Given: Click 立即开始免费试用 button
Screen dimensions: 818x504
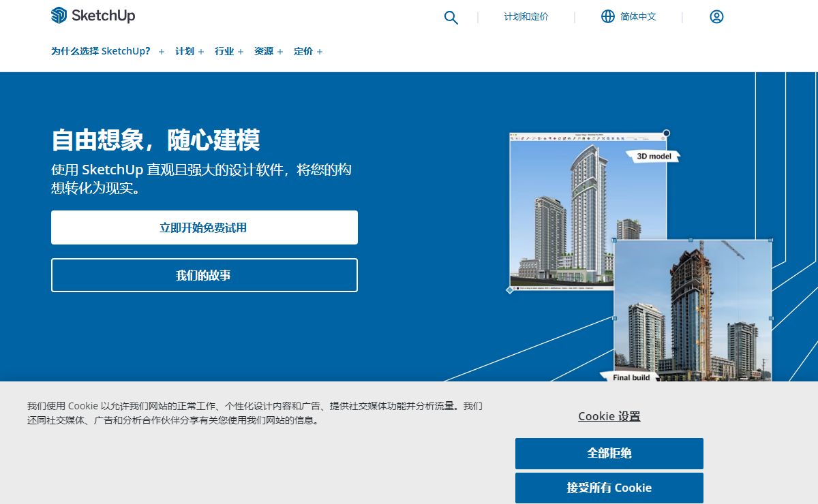Looking at the screenshot, I should click(204, 227).
